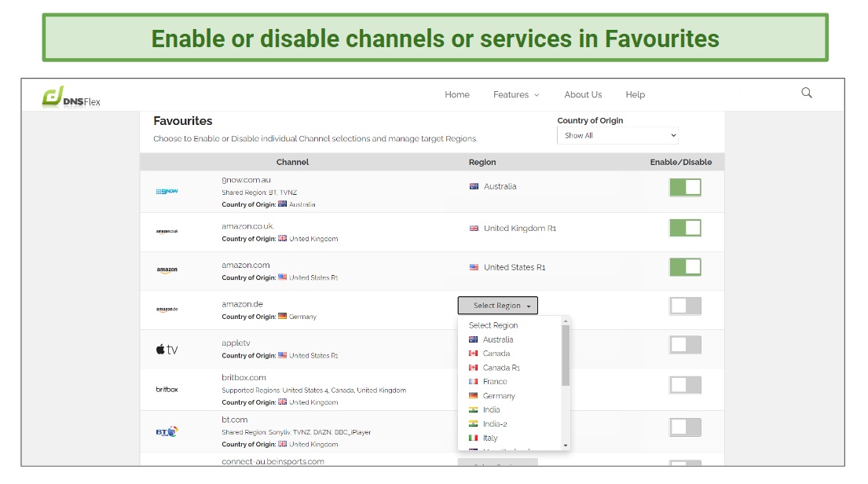Click the United Kingdom R1 region flag
The width and height of the screenshot is (868, 484).
click(x=474, y=228)
